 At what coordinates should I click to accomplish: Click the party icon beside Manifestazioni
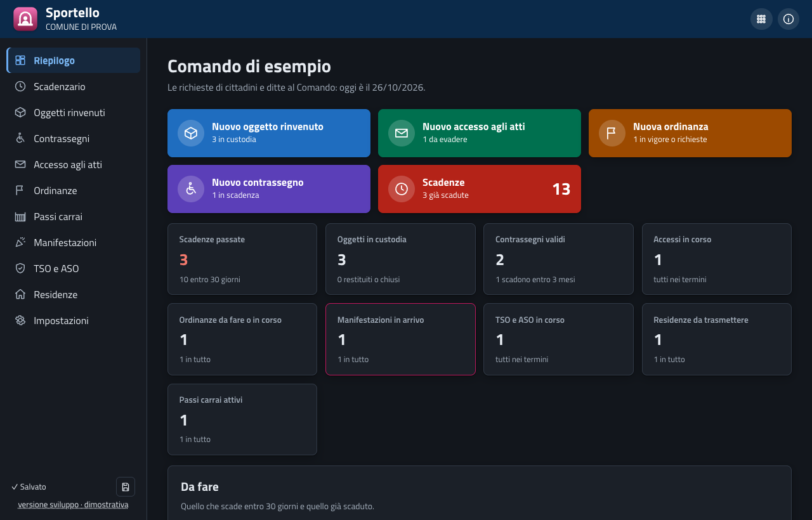[x=20, y=242]
